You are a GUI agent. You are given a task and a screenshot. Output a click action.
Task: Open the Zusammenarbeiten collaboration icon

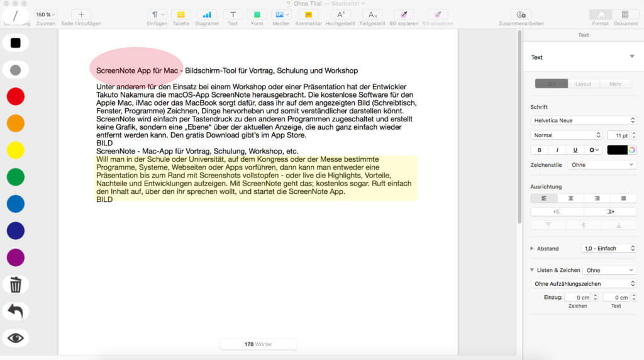tap(521, 14)
